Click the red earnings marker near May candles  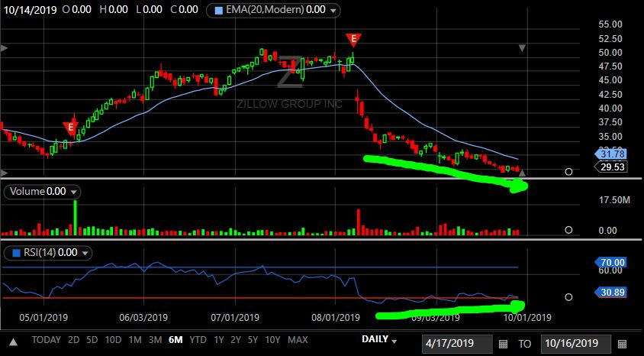click(x=71, y=128)
